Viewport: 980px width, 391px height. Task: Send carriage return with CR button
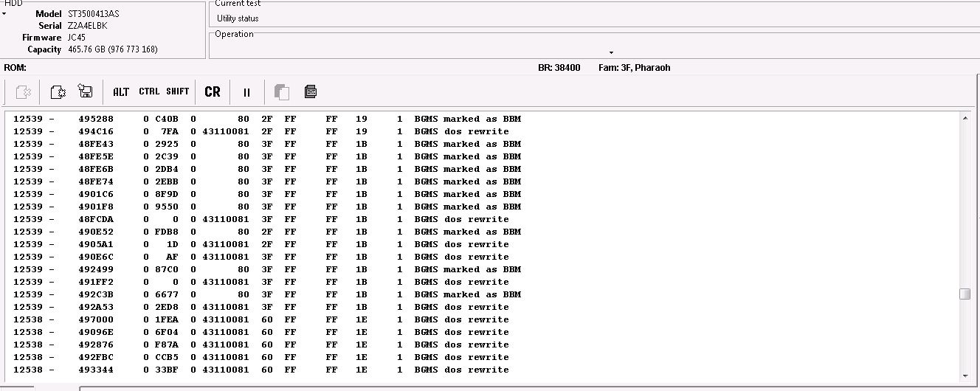point(213,92)
